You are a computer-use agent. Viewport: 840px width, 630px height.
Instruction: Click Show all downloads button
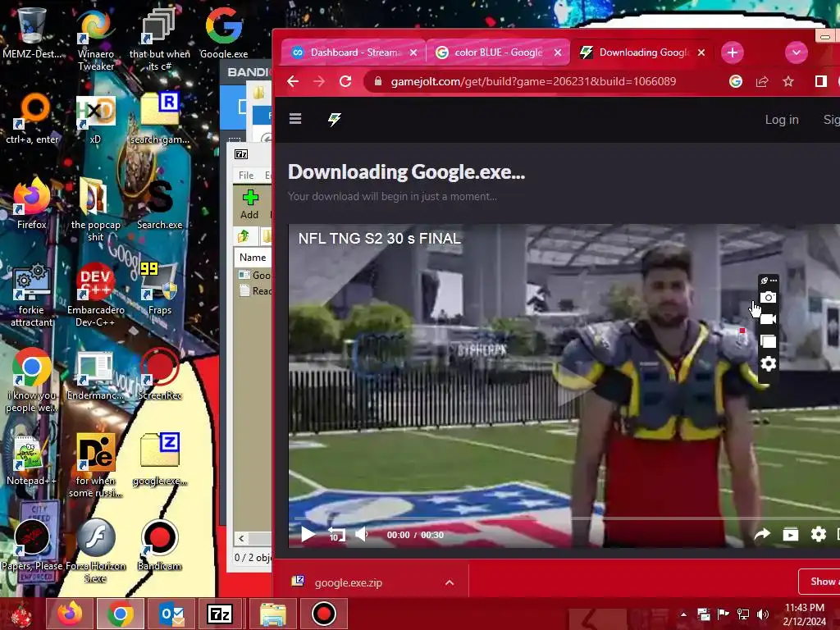(819, 582)
